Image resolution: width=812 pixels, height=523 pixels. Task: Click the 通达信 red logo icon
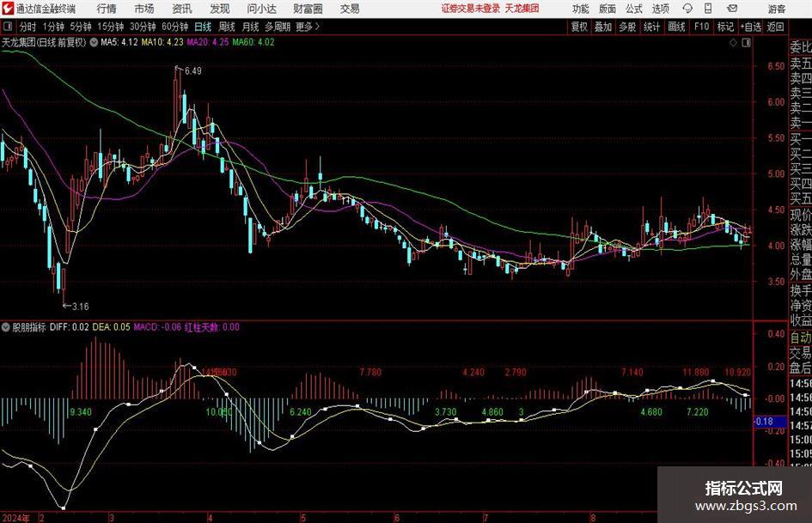point(8,9)
